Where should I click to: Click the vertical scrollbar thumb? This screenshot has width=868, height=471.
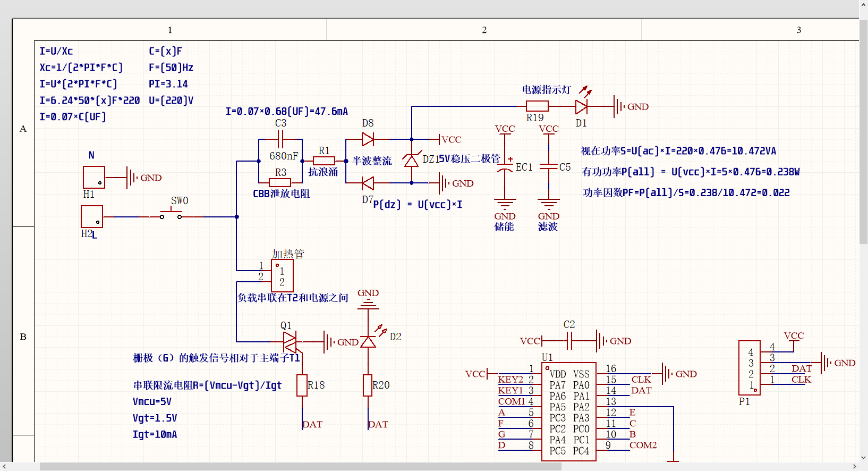(x=864, y=133)
